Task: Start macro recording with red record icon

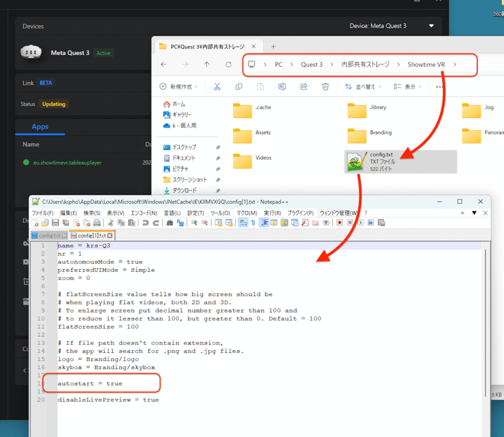Action: pos(340,222)
